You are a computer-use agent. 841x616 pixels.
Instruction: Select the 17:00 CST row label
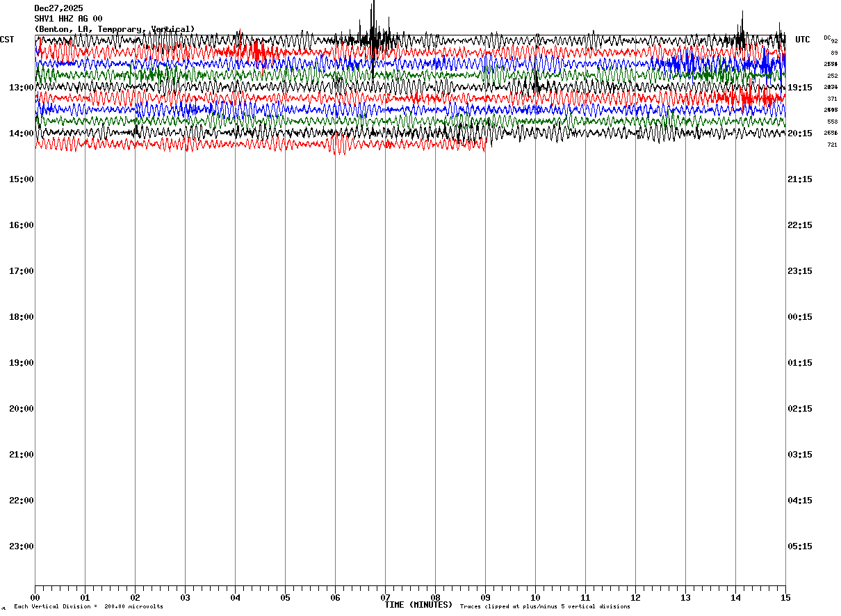coord(22,271)
